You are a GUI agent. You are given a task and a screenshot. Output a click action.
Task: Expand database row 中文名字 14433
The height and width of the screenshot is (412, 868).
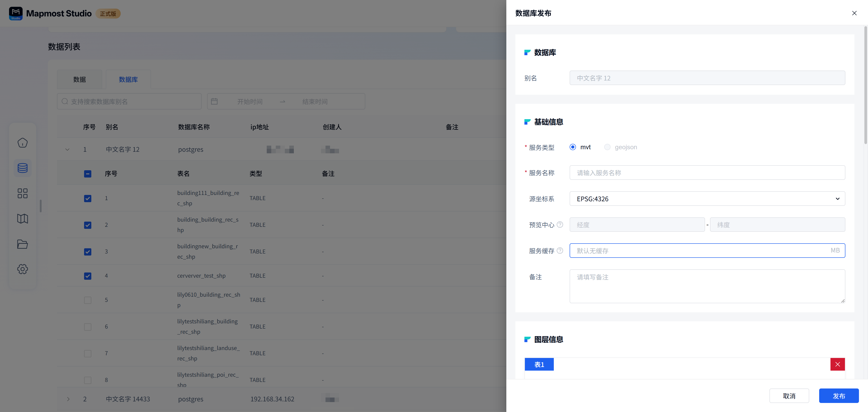68,399
